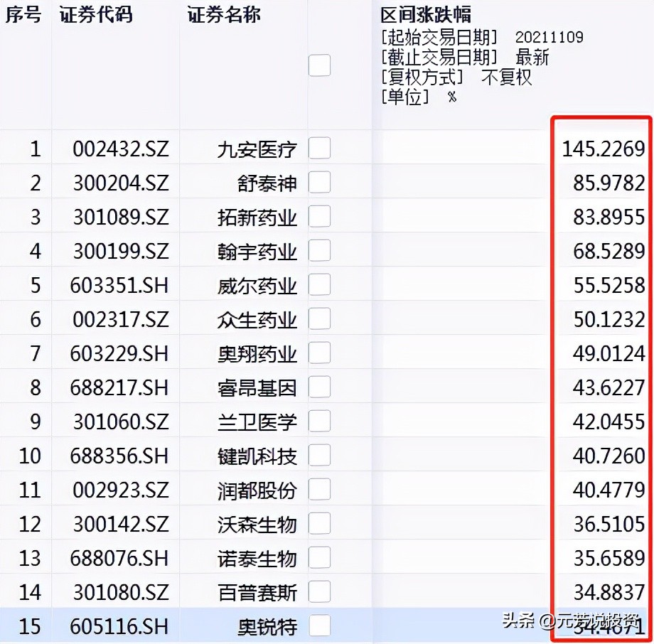This screenshot has height=644, width=654.
Task: Open security name 百普赛斯
Action: point(257,594)
